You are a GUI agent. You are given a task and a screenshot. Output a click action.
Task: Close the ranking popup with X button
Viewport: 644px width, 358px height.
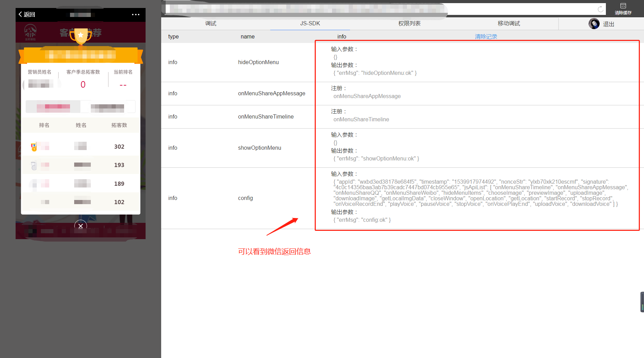coord(80,226)
